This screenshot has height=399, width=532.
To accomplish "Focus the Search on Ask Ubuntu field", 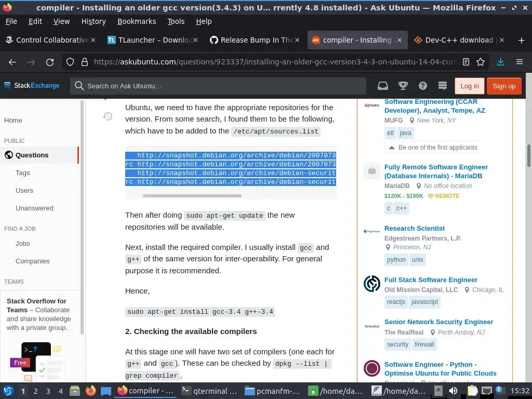I will point(218,86).
